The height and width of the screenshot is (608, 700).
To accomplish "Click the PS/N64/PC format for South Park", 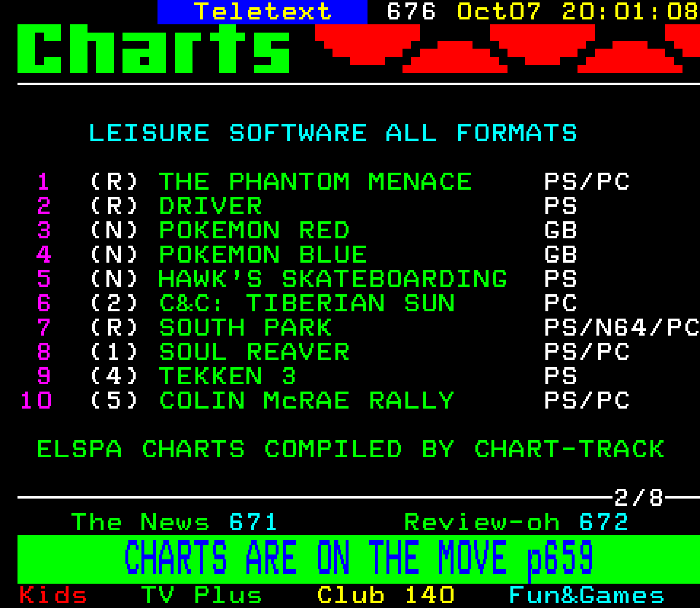I will click(x=622, y=328).
